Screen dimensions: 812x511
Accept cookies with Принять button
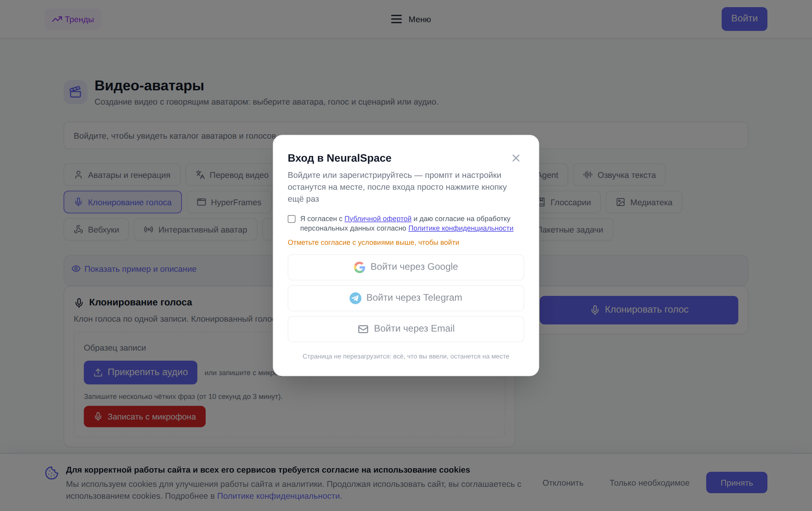736,482
